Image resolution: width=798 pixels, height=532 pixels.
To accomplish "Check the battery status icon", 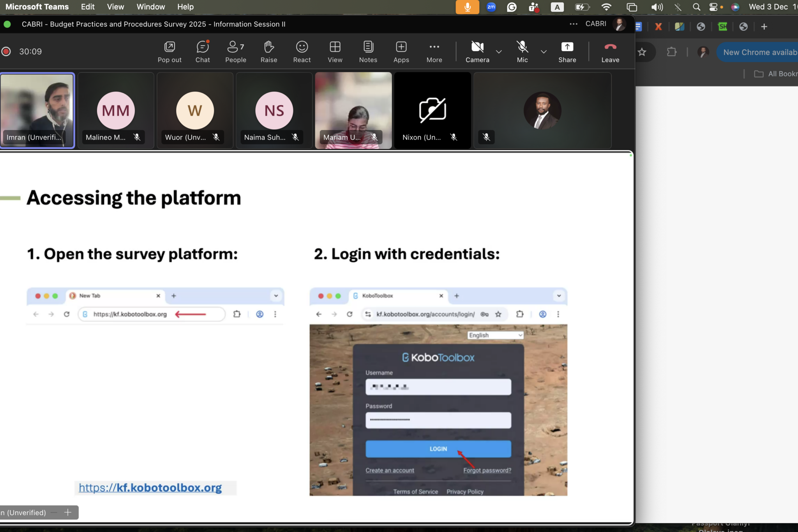I will (x=583, y=7).
